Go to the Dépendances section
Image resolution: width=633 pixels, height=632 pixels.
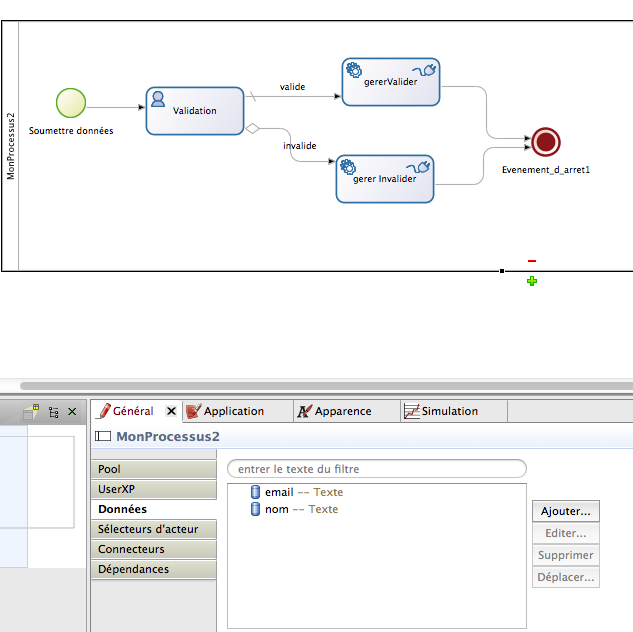click(133, 569)
